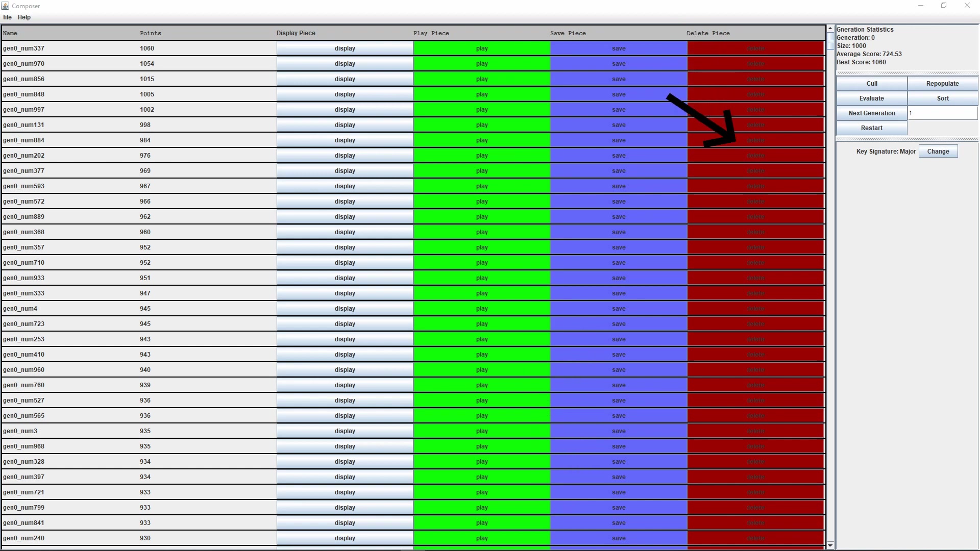
Task: Save piece gen0_num527
Action: [x=619, y=400]
